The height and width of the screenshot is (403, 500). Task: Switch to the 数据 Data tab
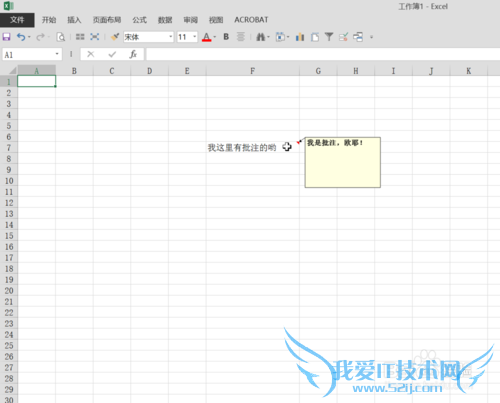tap(165, 20)
